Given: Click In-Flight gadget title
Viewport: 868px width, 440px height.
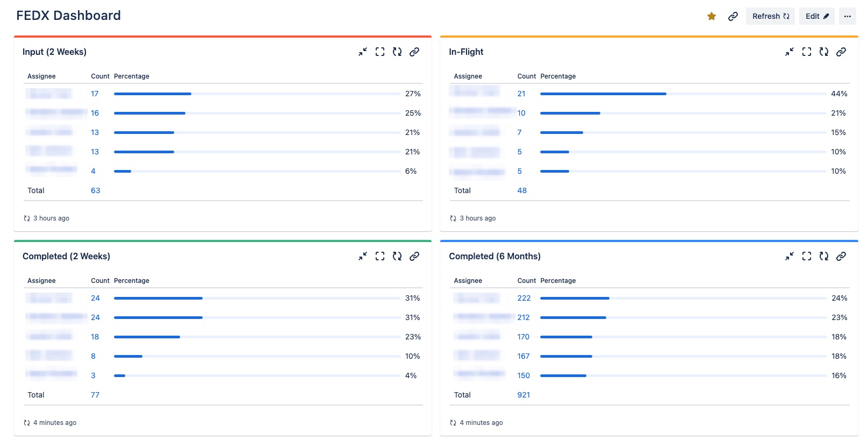Looking at the screenshot, I should [466, 52].
